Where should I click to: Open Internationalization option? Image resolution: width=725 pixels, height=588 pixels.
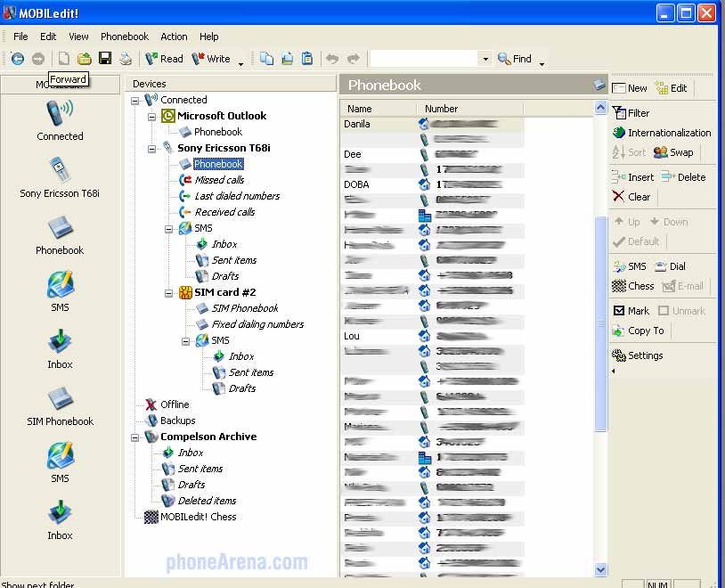[662, 133]
